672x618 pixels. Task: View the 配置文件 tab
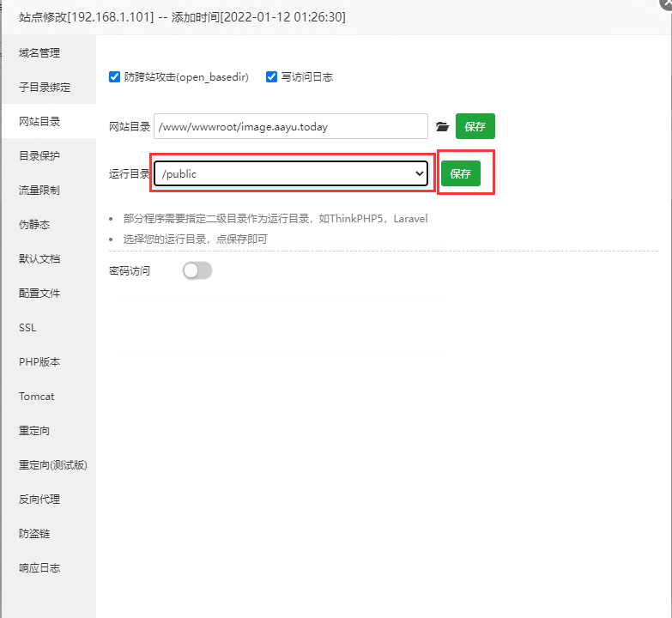[40, 294]
